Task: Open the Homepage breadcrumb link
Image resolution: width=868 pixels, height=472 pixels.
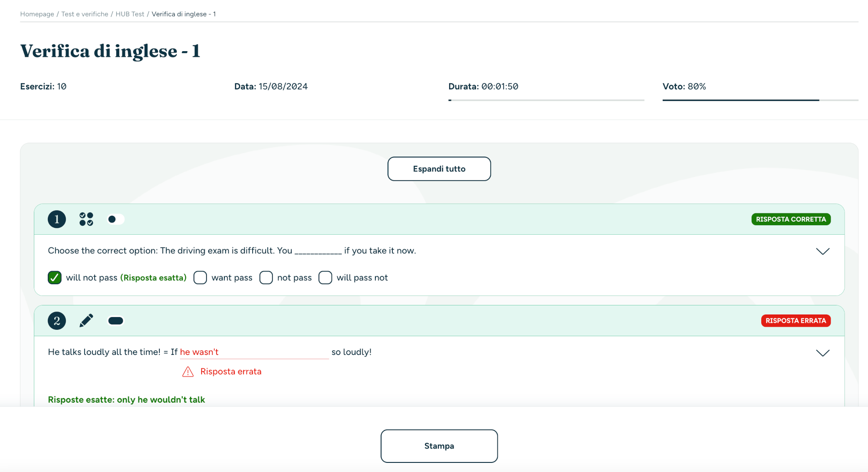Action: pyautogui.click(x=37, y=14)
